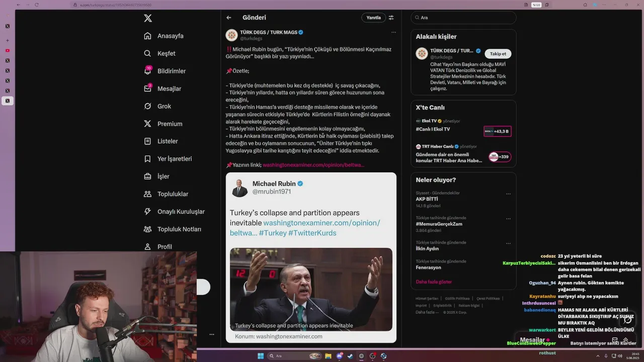Click the X logo above the sidebar

pyautogui.click(x=148, y=18)
